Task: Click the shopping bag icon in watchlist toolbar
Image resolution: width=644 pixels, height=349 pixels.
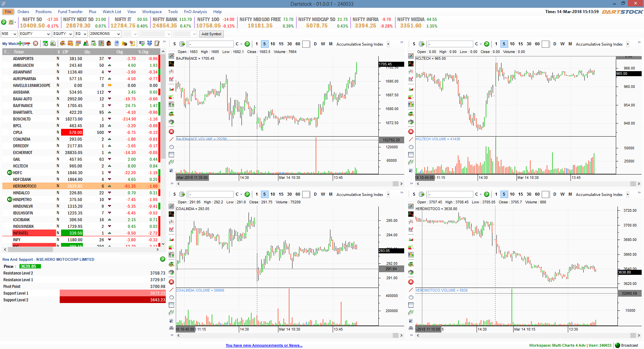Action: pyautogui.click(x=109, y=43)
